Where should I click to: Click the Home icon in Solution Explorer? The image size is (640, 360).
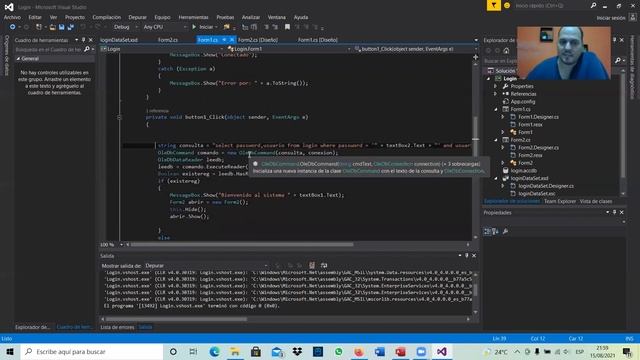506,51
